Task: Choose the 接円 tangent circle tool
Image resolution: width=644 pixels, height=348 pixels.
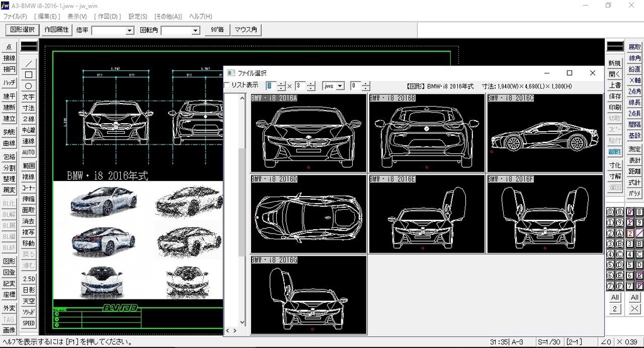Action: pos(9,69)
